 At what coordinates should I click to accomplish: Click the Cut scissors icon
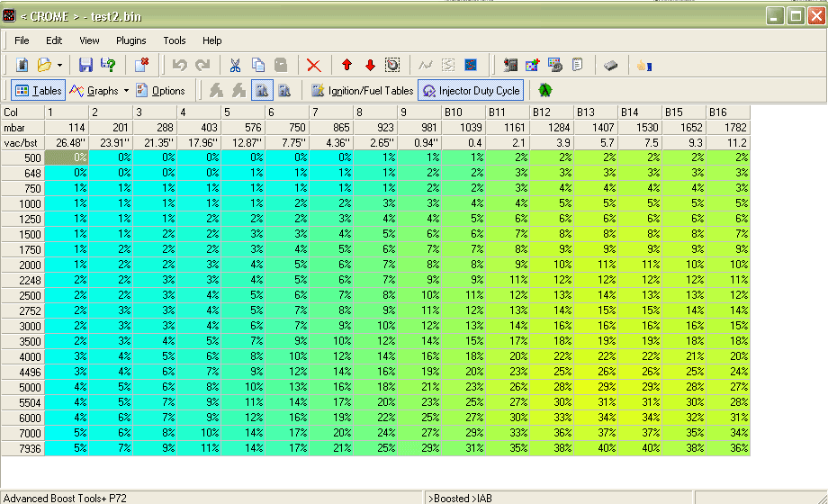(x=235, y=65)
